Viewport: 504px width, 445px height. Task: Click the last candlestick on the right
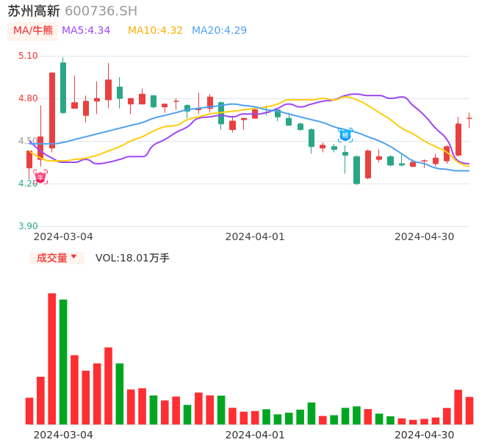469,118
